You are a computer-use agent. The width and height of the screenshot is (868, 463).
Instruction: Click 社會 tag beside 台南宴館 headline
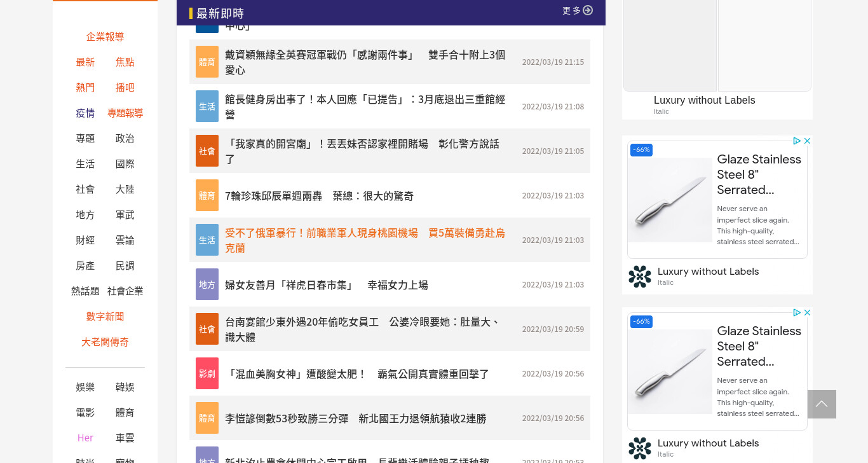click(x=207, y=329)
